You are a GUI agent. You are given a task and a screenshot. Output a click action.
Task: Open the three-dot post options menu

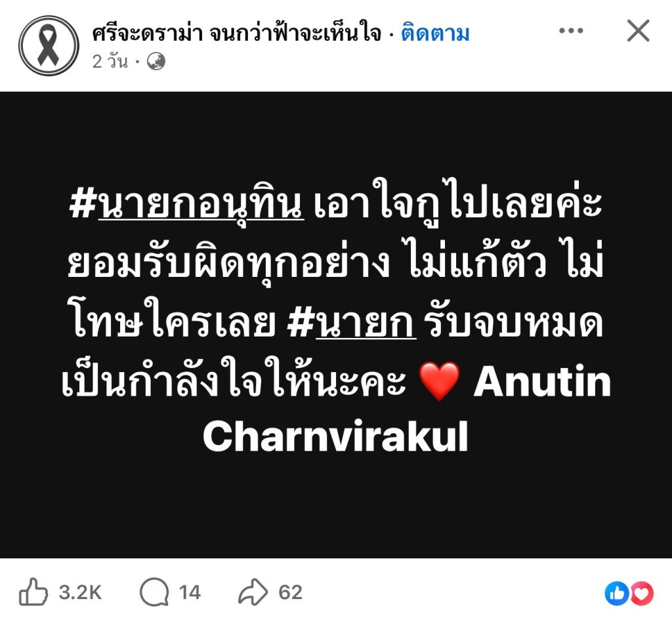click(571, 30)
